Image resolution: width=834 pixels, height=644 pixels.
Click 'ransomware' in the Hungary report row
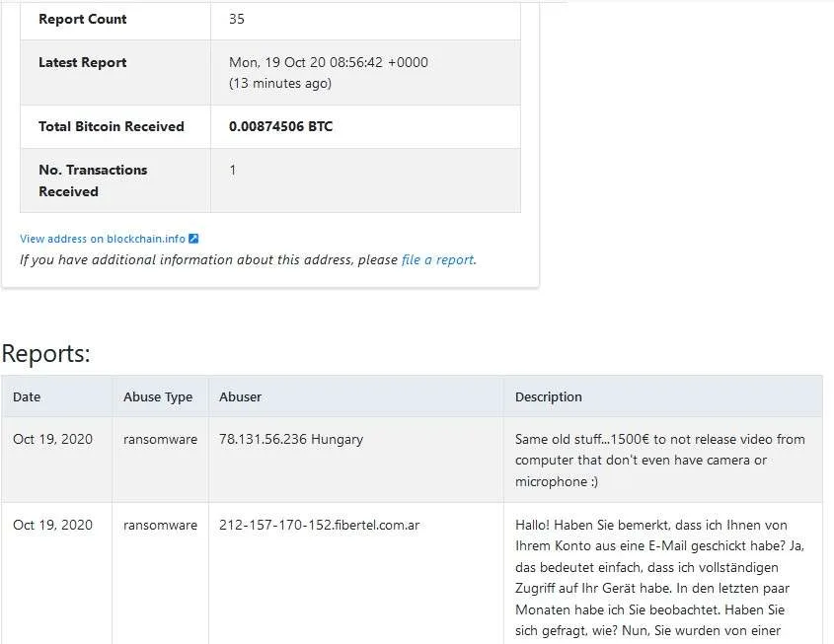click(x=160, y=440)
